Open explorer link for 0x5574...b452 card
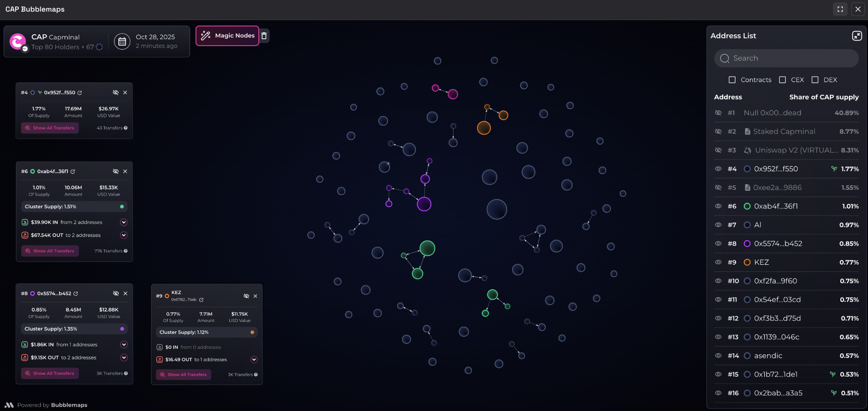The image size is (868, 411). tap(76, 294)
